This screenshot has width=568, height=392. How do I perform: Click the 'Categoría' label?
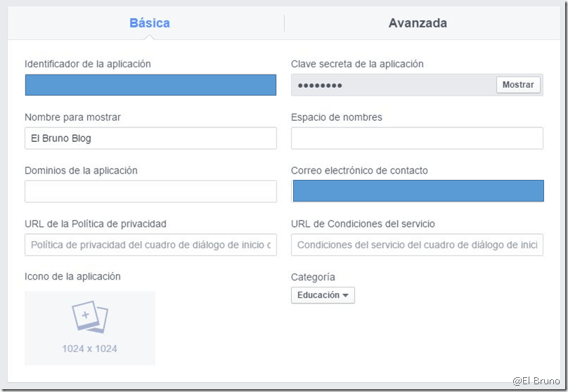tap(313, 277)
